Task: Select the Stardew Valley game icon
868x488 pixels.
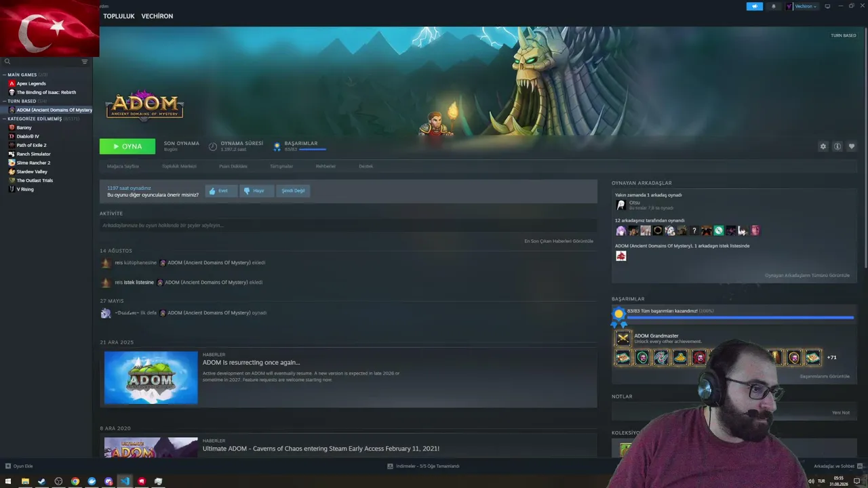Action: [x=12, y=171]
